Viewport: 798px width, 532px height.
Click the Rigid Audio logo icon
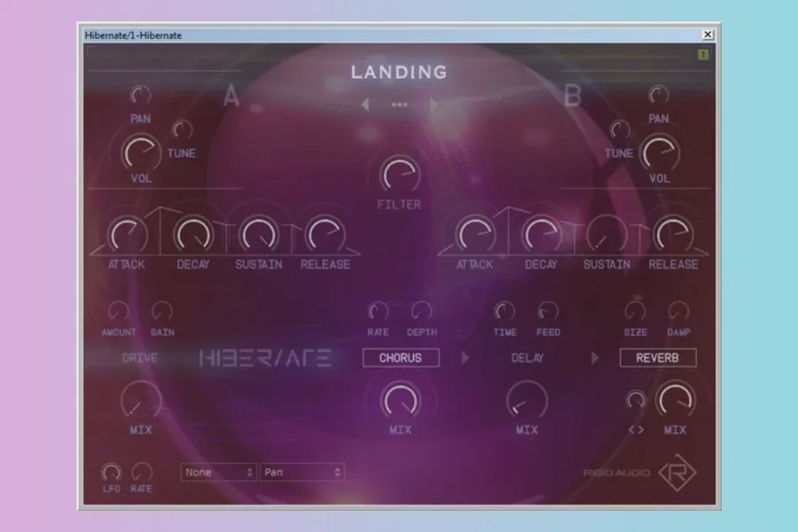pos(677,473)
